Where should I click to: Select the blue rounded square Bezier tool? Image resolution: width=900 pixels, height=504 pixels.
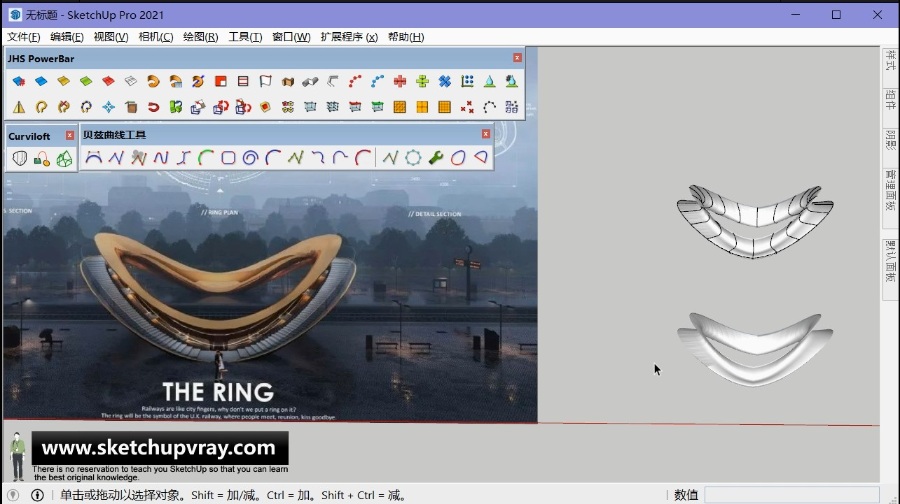228,157
